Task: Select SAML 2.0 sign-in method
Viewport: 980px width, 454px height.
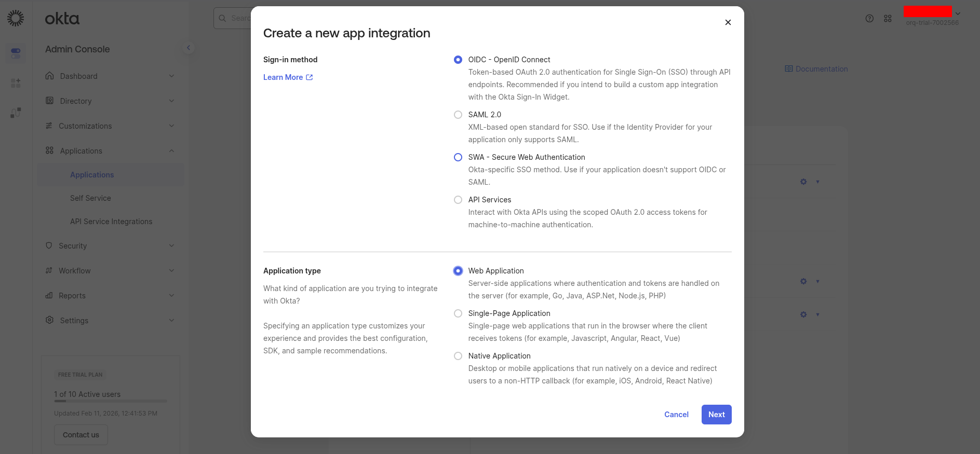Action: [x=458, y=115]
